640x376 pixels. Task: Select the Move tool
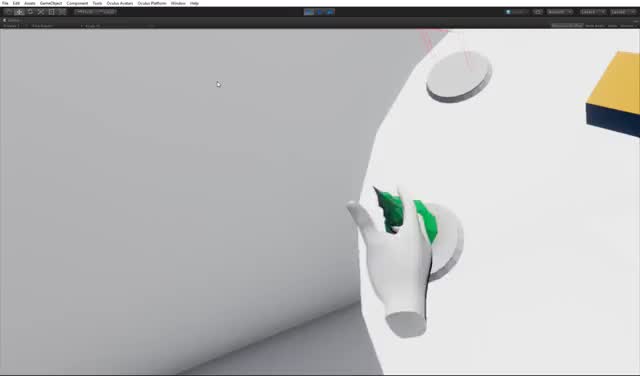(x=19, y=12)
